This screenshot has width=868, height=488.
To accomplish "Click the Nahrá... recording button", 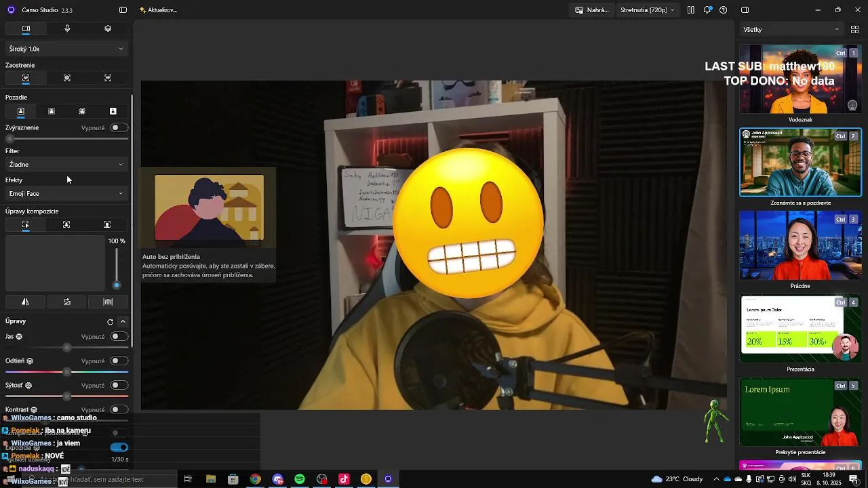I will click(x=592, y=10).
